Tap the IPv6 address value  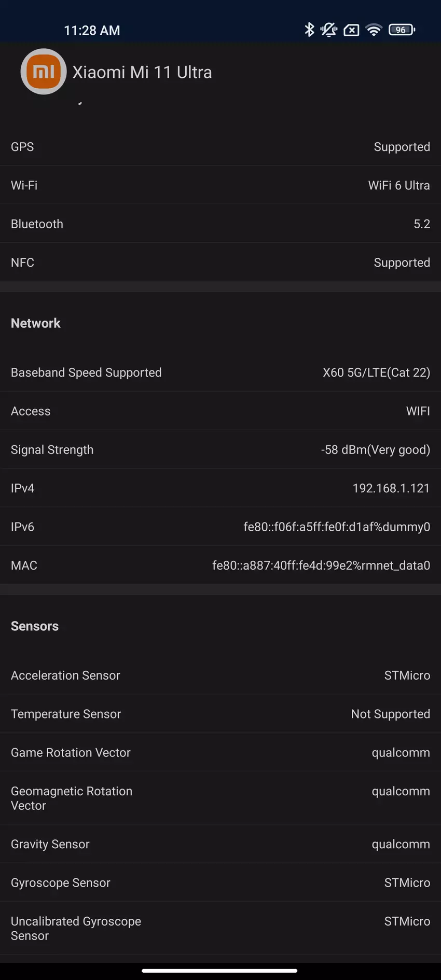pos(337,527)
